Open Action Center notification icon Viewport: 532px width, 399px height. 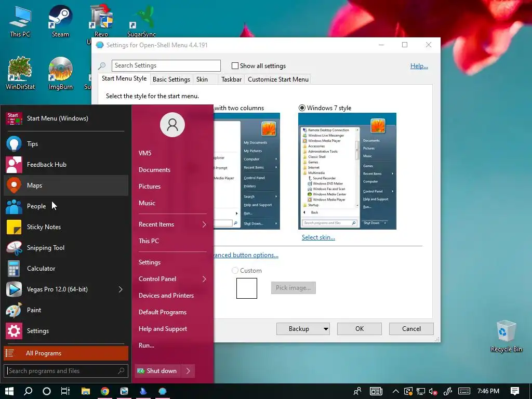point(515,391)
